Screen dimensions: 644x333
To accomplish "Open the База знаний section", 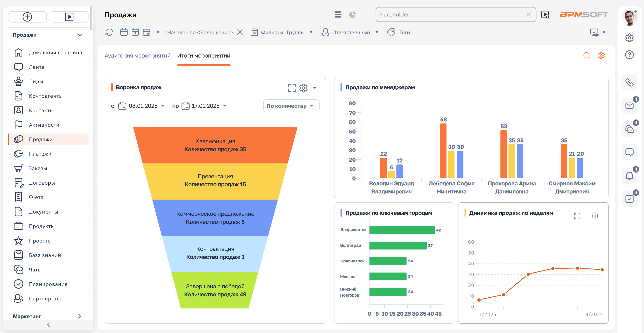I will tap(48, 255).
